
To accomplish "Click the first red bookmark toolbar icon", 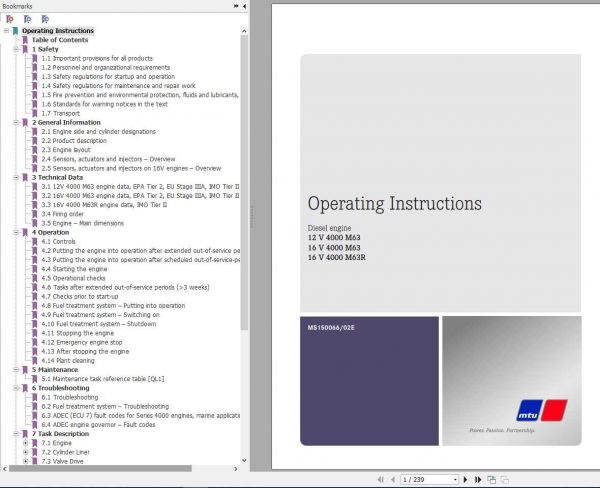I will (x=10, y=19).
